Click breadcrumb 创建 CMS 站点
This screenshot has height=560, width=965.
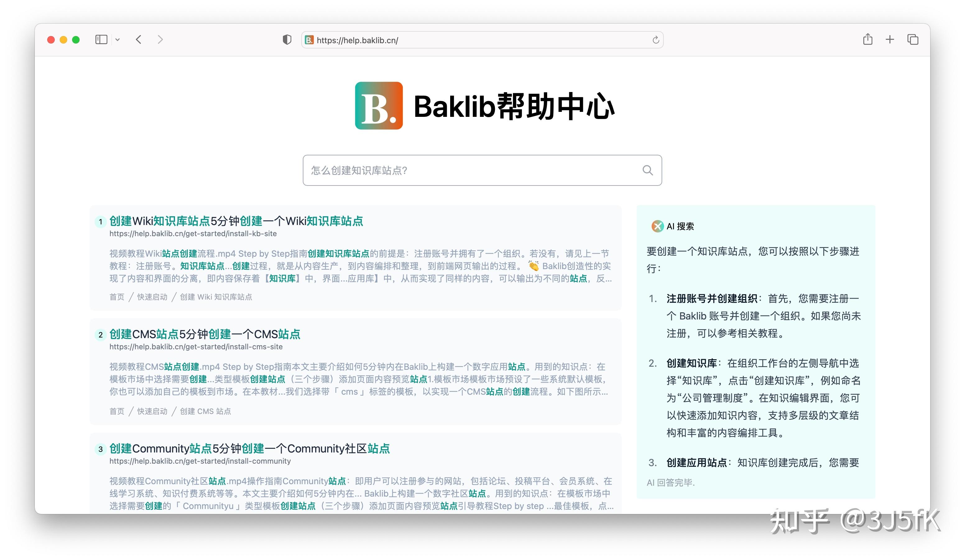click(x=205, y=411)
